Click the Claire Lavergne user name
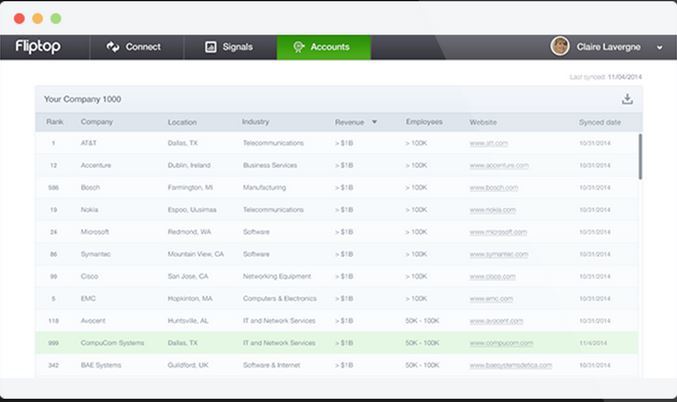 coord(608,47)
